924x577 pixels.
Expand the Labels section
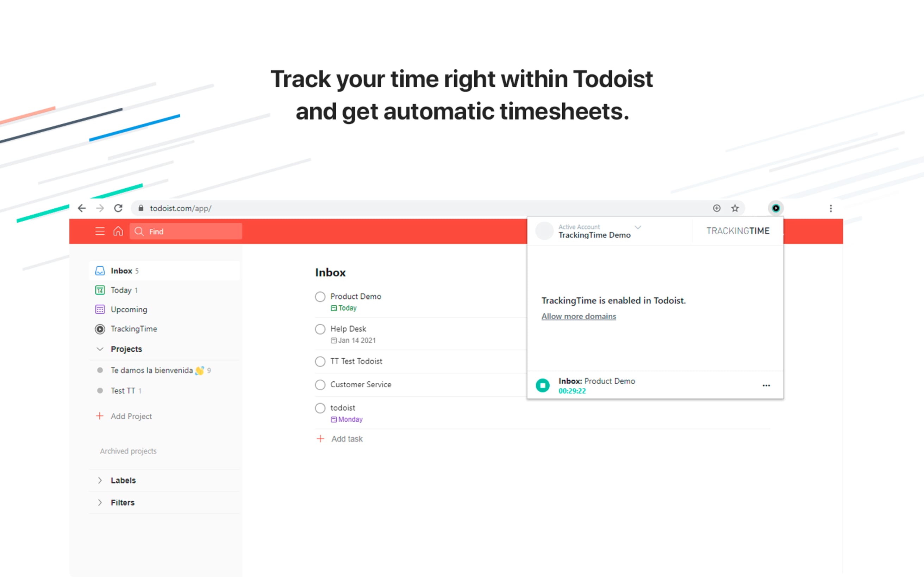tap(100, 480)
